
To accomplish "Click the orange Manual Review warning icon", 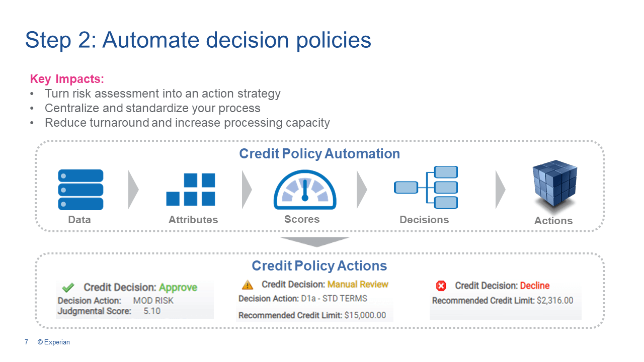I will (248, 285).
